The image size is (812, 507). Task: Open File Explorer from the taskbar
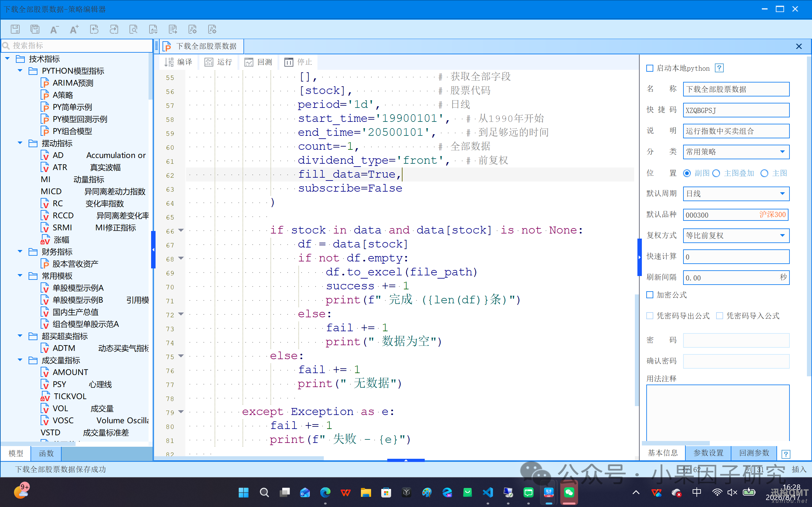coord(366,492)
